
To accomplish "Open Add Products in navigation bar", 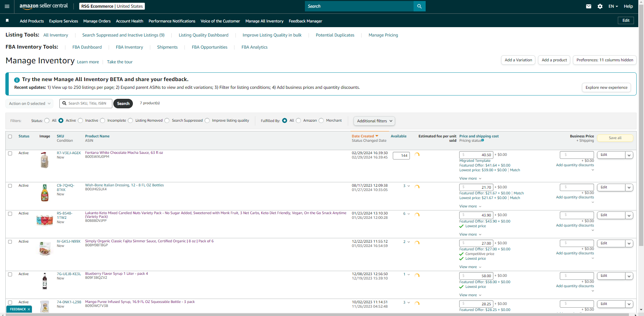I will click(x=32, y=21).
